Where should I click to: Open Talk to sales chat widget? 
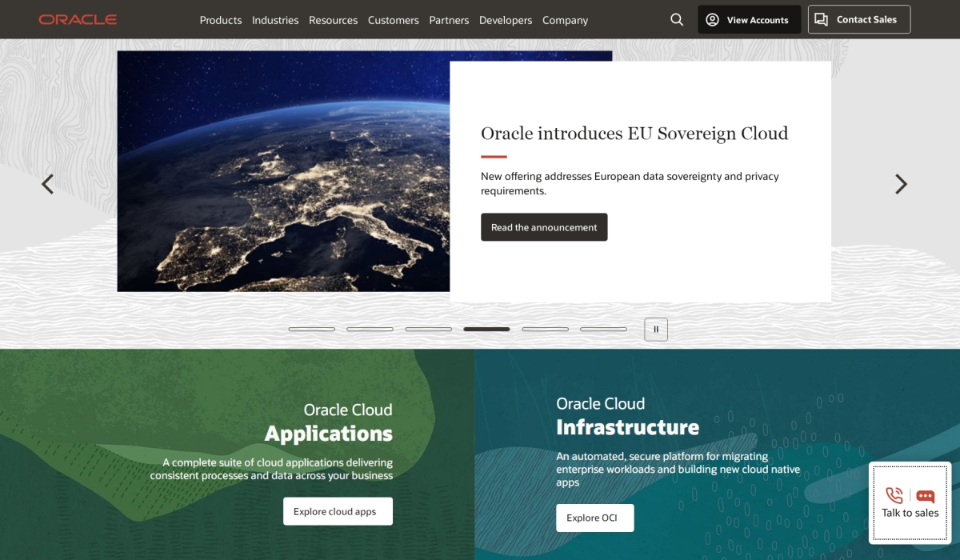tap(910, 503)
